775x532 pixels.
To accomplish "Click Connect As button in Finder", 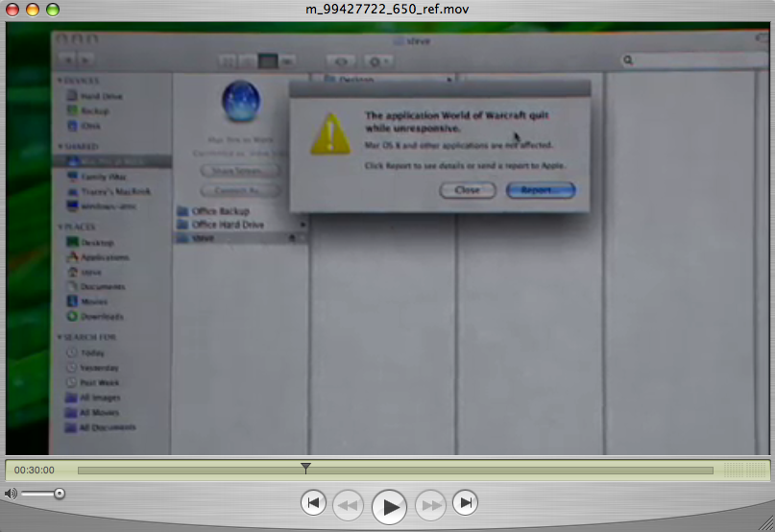I will click(240, 190).
